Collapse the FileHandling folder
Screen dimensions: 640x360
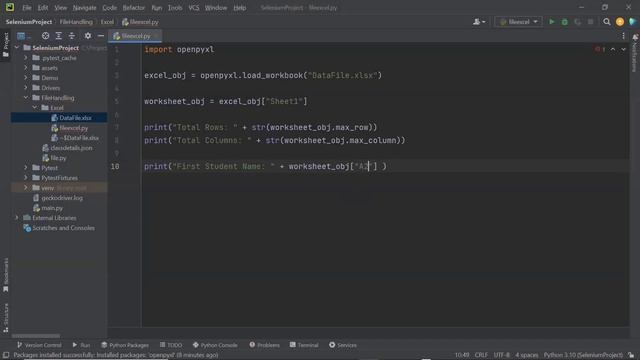coord(26,98)
